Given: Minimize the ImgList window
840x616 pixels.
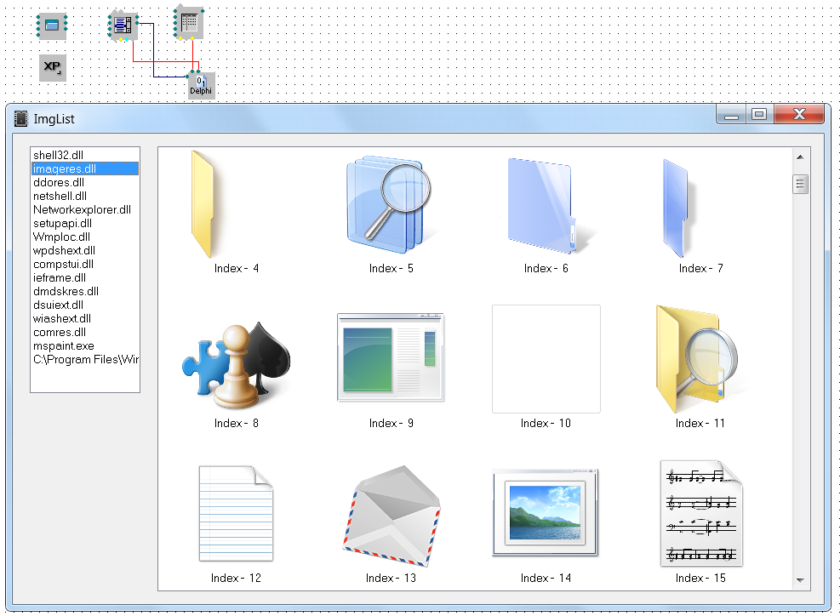Looking at the screenshot, I should (x=731, y=115).
